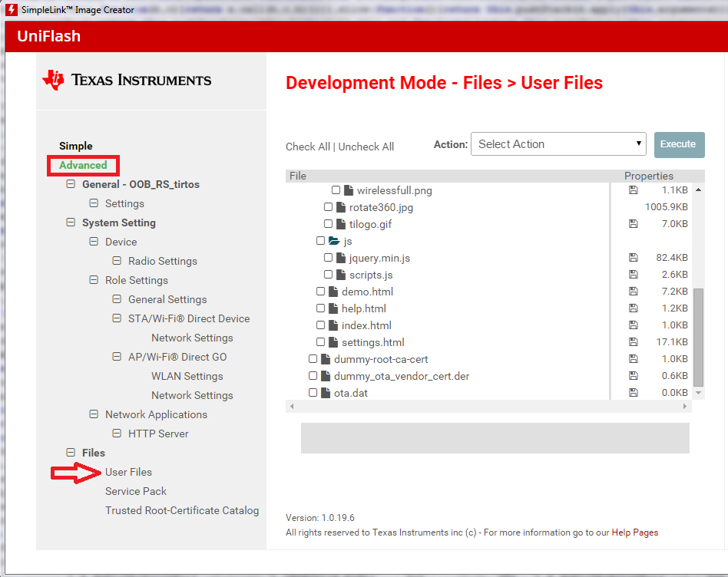Collapse the Network Applications tree node
Image resolution: width=728 pixels, height=577 pixels.
tap(94, 414)
